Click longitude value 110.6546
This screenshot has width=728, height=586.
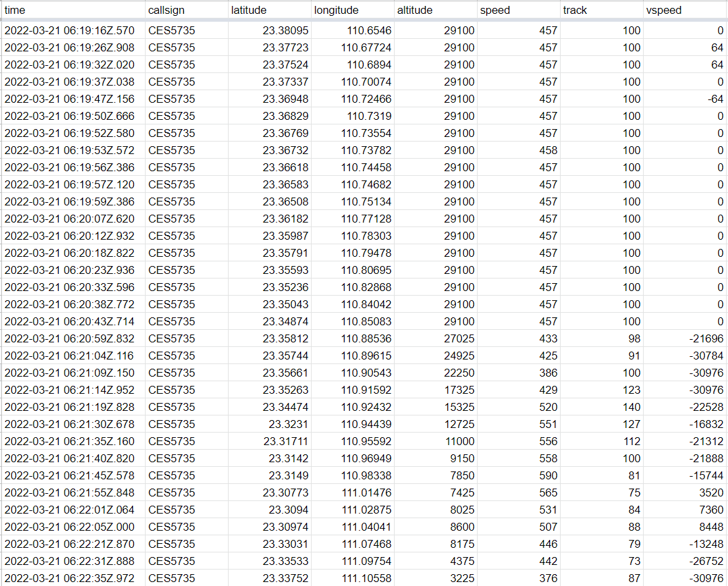coord(369,31)
